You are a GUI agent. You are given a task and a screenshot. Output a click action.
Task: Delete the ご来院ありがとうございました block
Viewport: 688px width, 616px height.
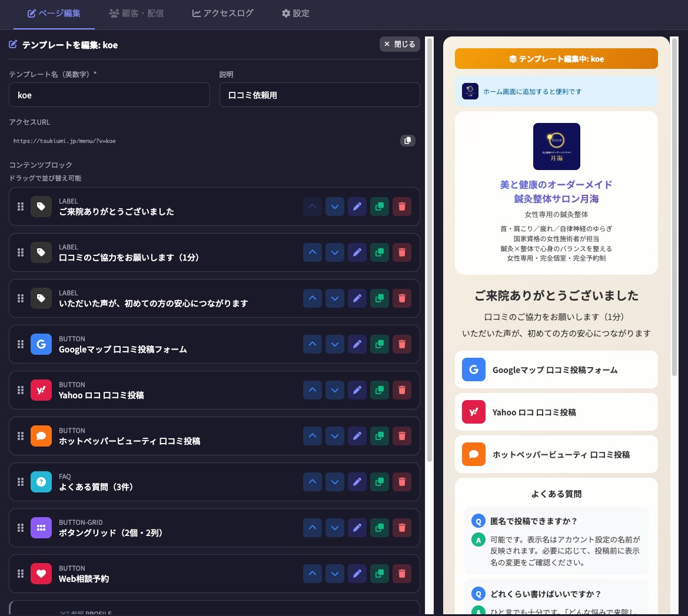(x=402, y=207)
